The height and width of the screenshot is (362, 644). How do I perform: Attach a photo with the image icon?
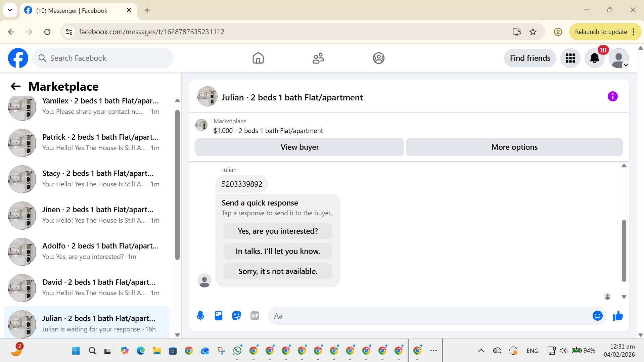coord(219,316)
